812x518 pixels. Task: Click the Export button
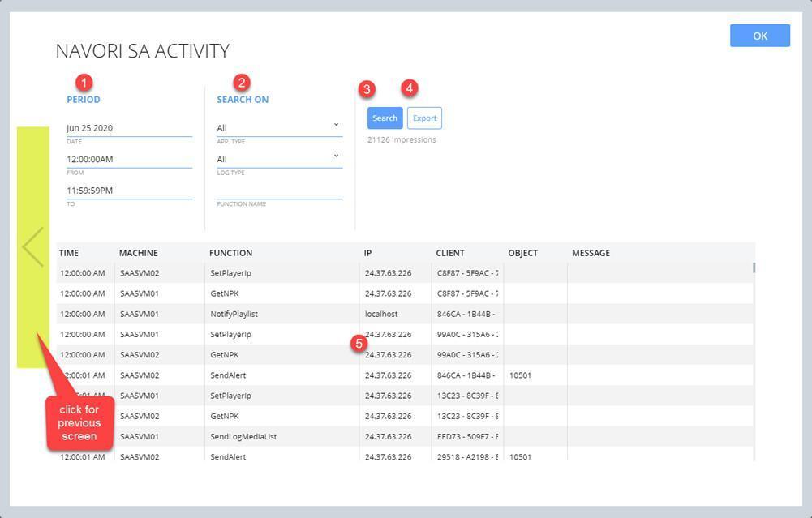424,118
